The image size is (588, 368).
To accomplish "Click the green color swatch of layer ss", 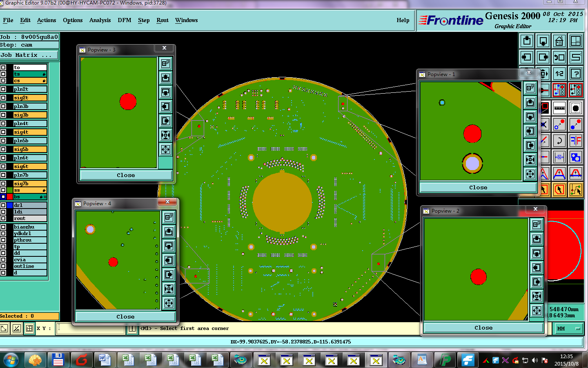I will tap(10, 190).
